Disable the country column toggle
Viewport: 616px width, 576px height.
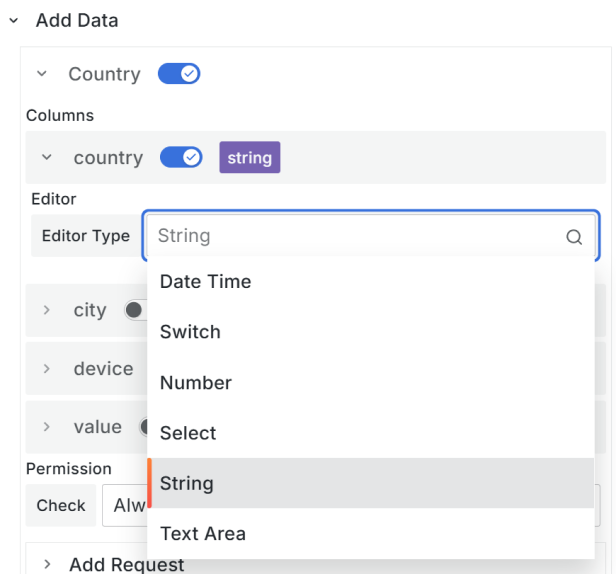[x=181, y=158]
